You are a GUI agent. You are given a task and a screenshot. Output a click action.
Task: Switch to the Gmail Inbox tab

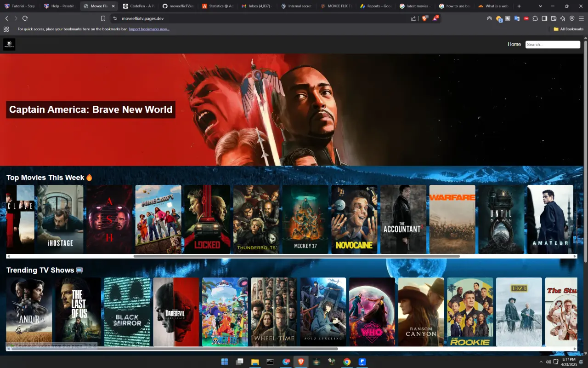[x=257, y=6]
